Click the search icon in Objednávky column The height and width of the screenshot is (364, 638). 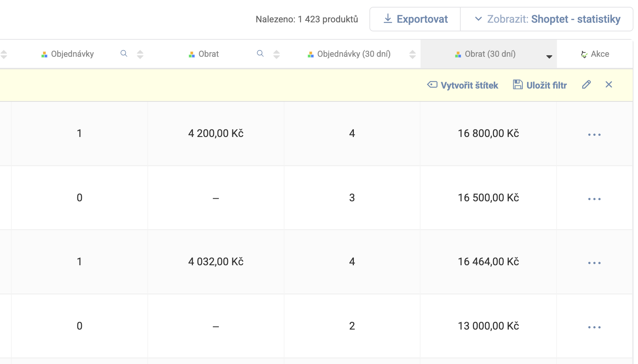[x=124, y=54]
